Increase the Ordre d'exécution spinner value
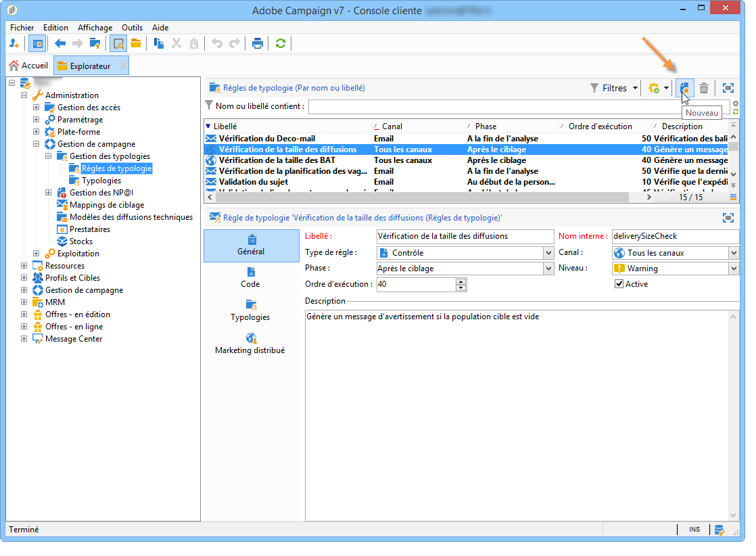 point(461,281)
